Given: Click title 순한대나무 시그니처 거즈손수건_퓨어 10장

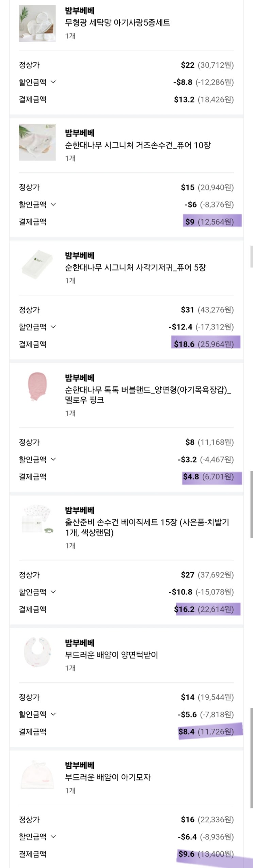Looking at the screenshot, I should (x=138, y=145).
